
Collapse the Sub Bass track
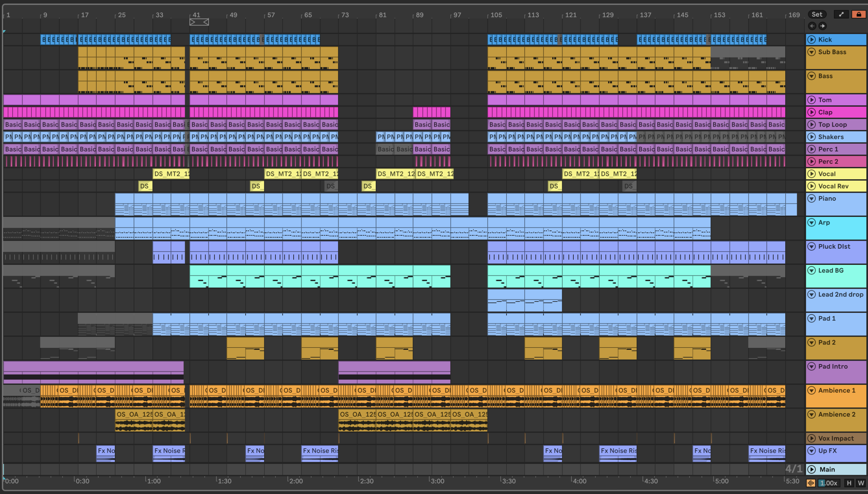click(811, 52)
